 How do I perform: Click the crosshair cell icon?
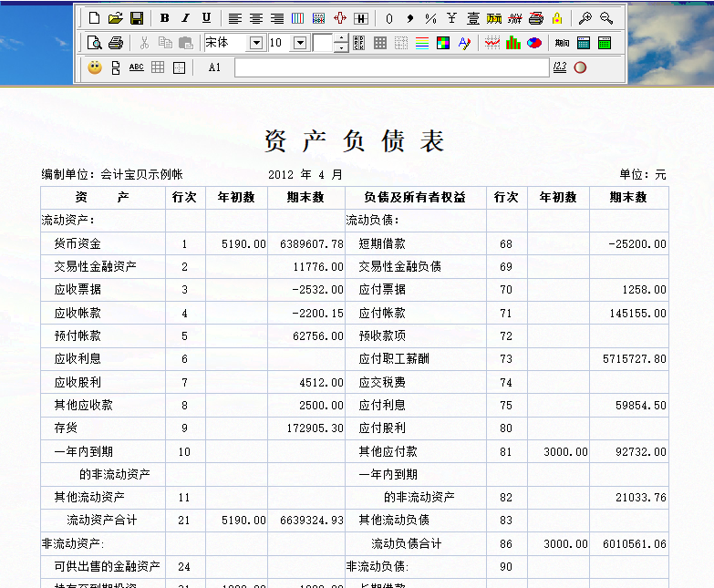[179, 67]
